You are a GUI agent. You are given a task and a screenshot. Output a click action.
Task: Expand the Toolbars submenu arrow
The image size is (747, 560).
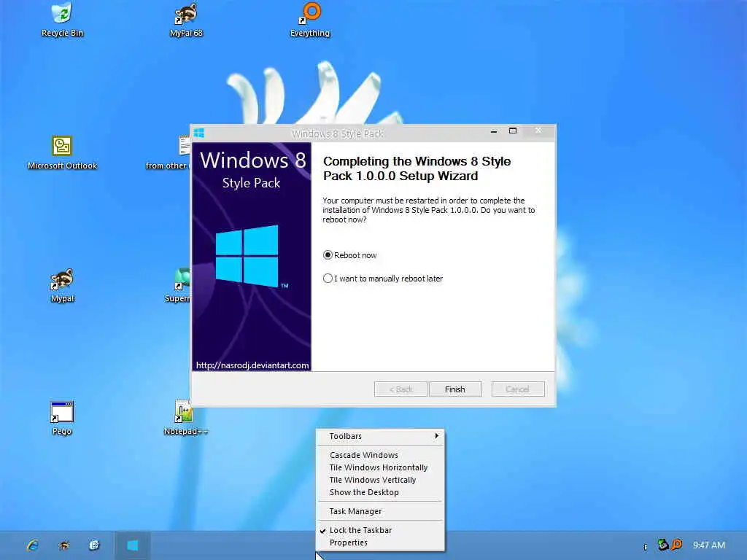(436, 436)
